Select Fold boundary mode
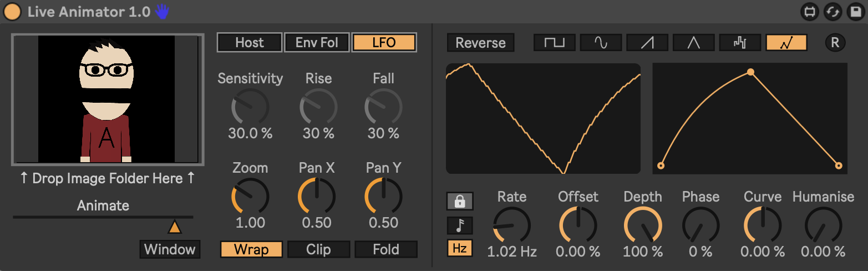Image resolution: width=868 pixels, height=271 pixels. click(385, 249)
